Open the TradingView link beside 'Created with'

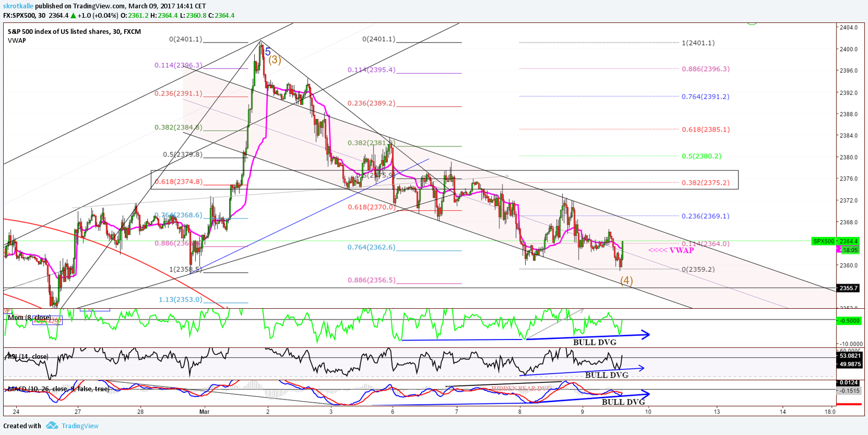click(x=80, y=426)
